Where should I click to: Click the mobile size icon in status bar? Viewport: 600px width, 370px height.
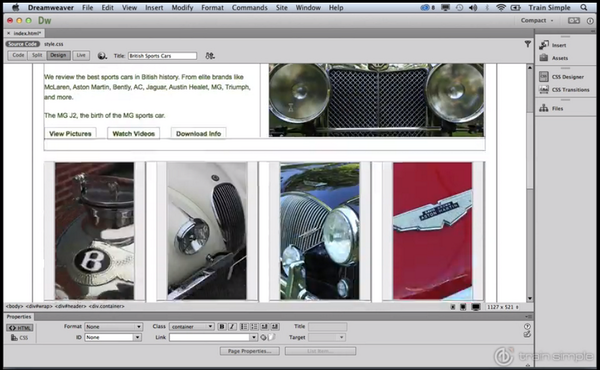[453, 307]
